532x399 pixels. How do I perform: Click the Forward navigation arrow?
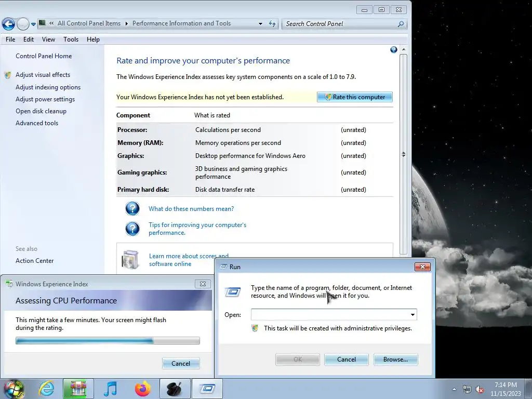23,24
